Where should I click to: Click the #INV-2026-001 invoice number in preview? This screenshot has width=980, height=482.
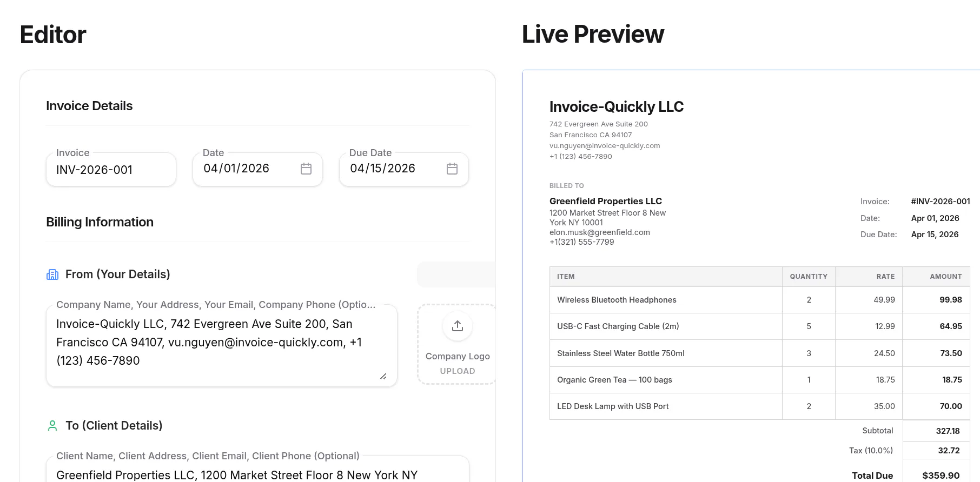[941, 202]
